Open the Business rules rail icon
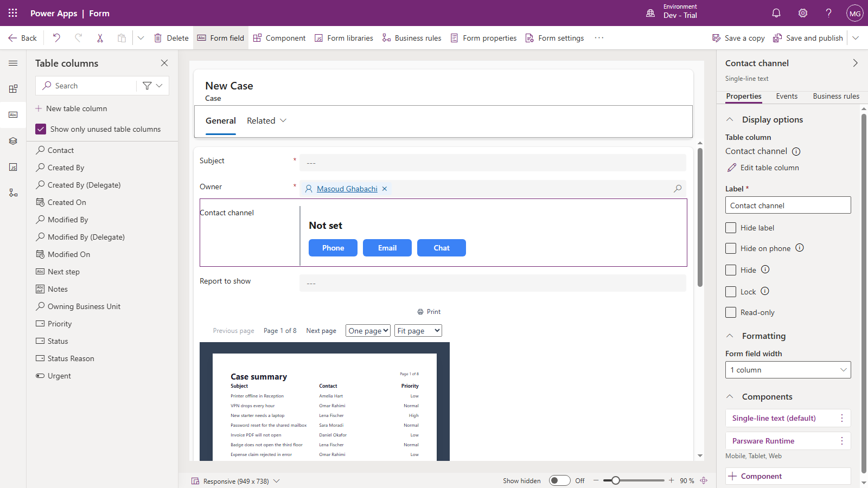868x488 pixels. coord(13,193)
